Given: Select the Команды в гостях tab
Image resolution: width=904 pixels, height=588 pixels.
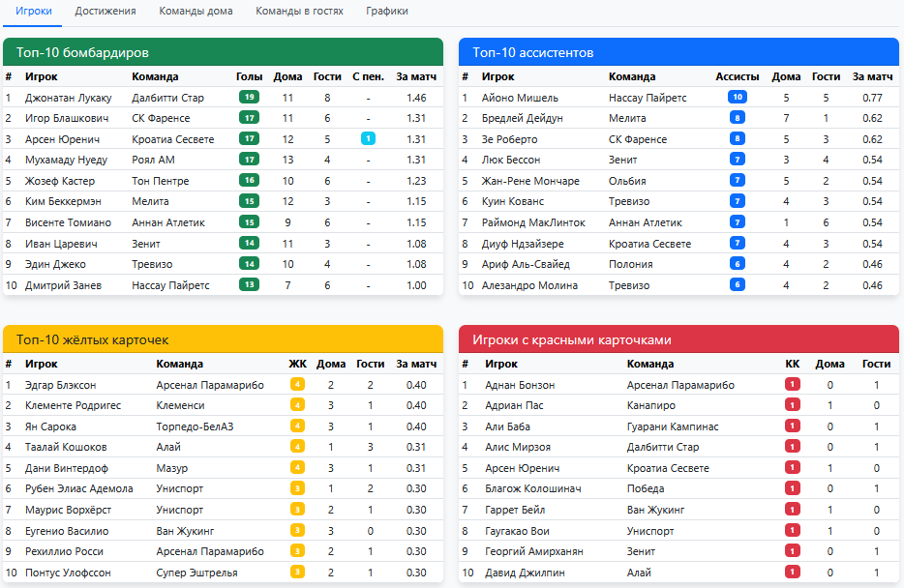Looking at the screenshot, I should click(299, 12).
